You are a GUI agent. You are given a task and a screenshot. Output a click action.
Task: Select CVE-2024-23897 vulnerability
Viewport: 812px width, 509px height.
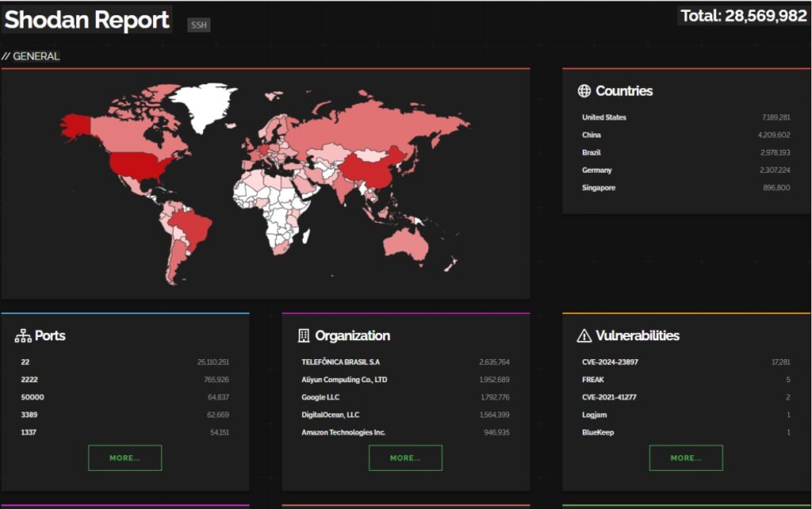point(610,362)
